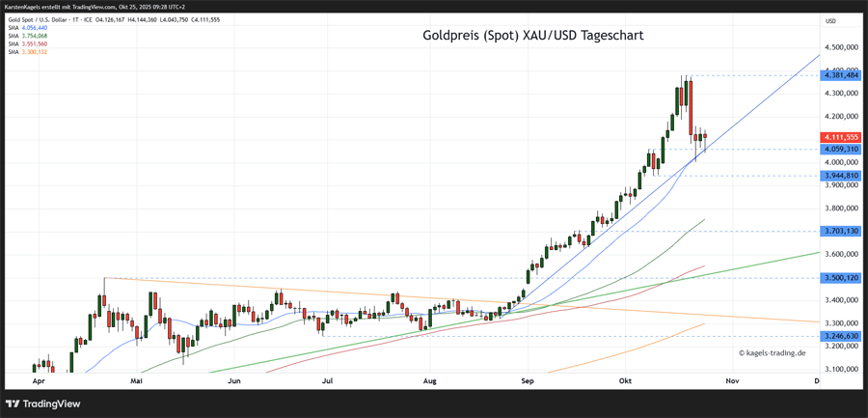Screen dimensions: 868x418
Task: Click the red current price label 4.111,555
Action: tap(840, 137)
